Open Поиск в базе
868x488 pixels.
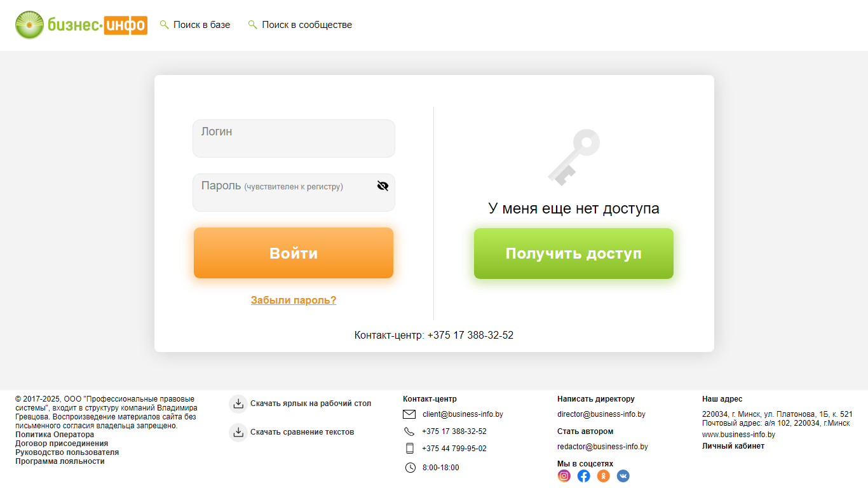(201, 25)
